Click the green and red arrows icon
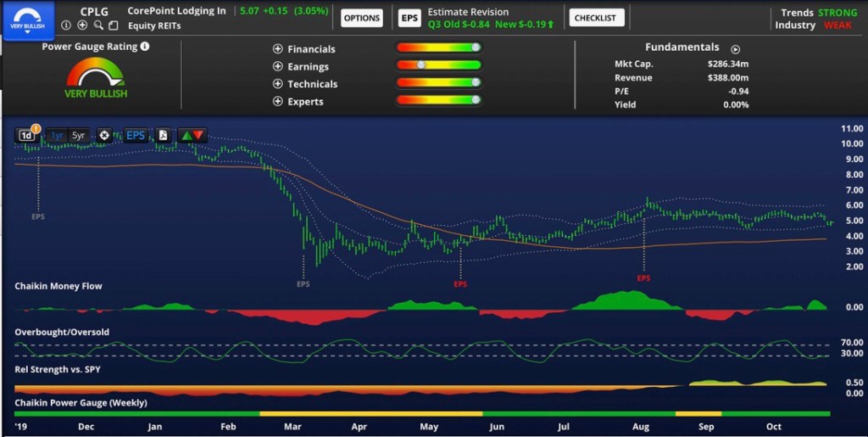The image size is (868, 437). click(192, 135)
